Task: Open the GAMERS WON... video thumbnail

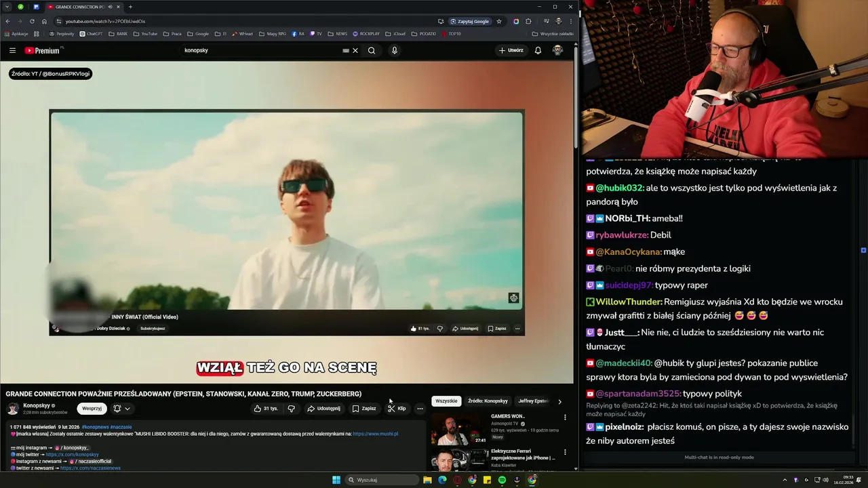Action: click(x=460, y=428)
